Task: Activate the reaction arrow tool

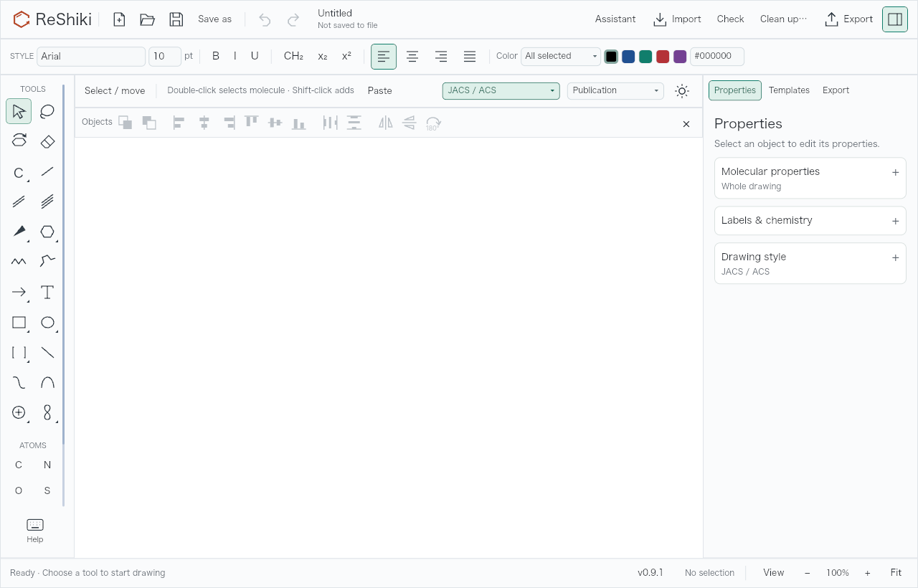Action: coord(19,292)
